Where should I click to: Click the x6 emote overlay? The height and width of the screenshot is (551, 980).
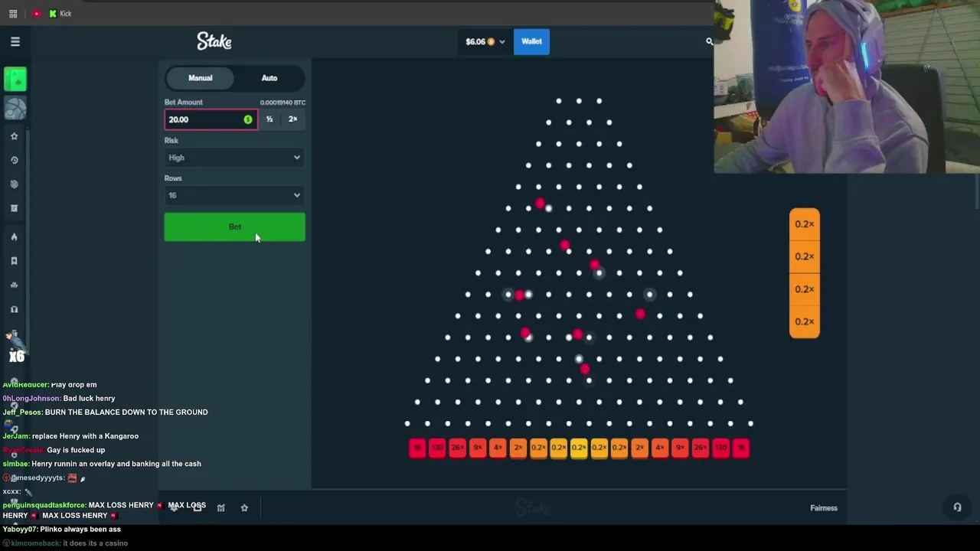tap(16, 348)
